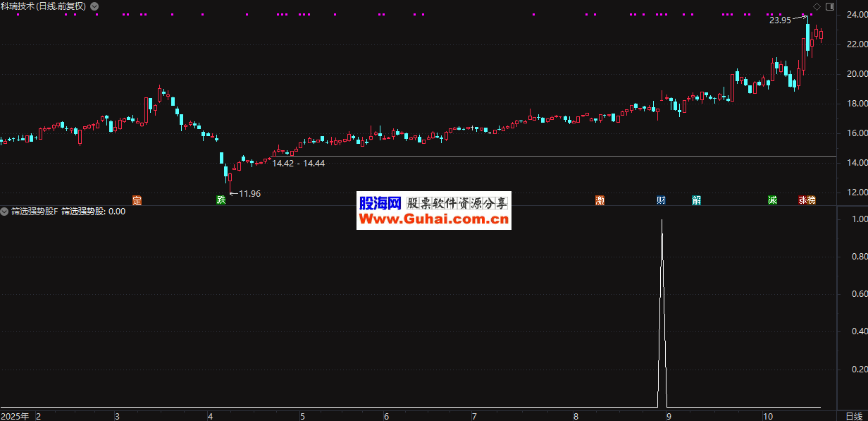Click the 23.95 high price label
Image resolution: width=868 pixels, height=421 pixels.
pos(779,20)
